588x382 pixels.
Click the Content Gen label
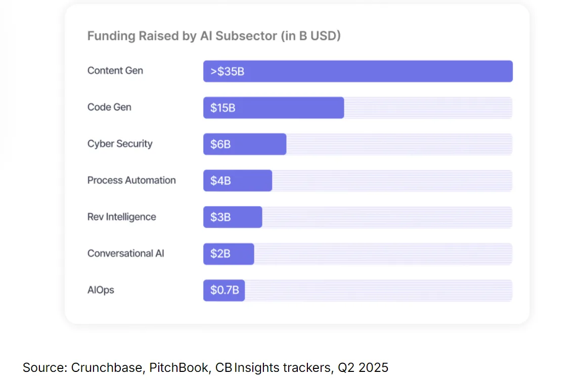(x=115, y=70)
